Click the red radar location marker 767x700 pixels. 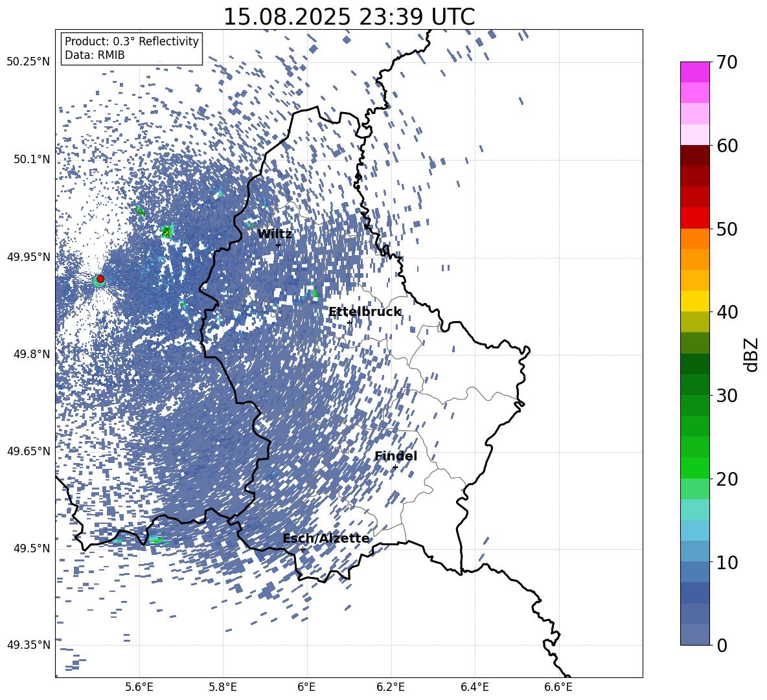100,279
